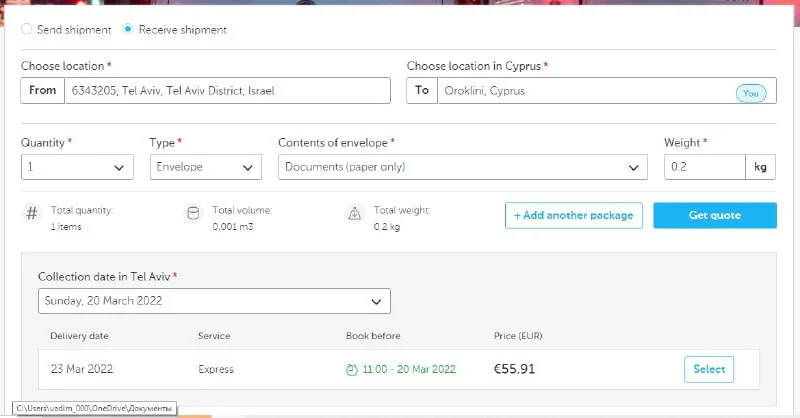The height and width of the screenshot is (418, 800).
Task: Open Contents of envelope dropdown
Action: point(462,167)
